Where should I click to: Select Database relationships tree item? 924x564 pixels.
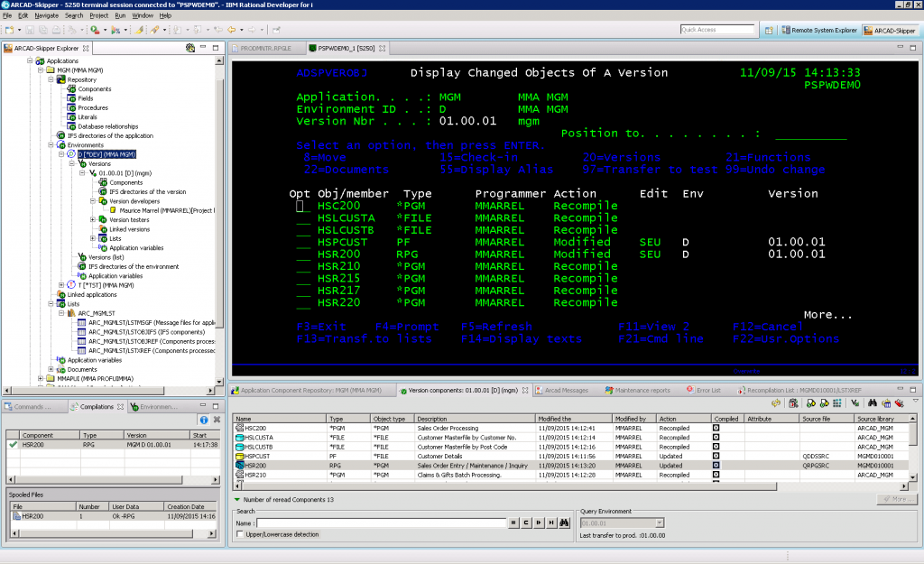tap(108, 126)
